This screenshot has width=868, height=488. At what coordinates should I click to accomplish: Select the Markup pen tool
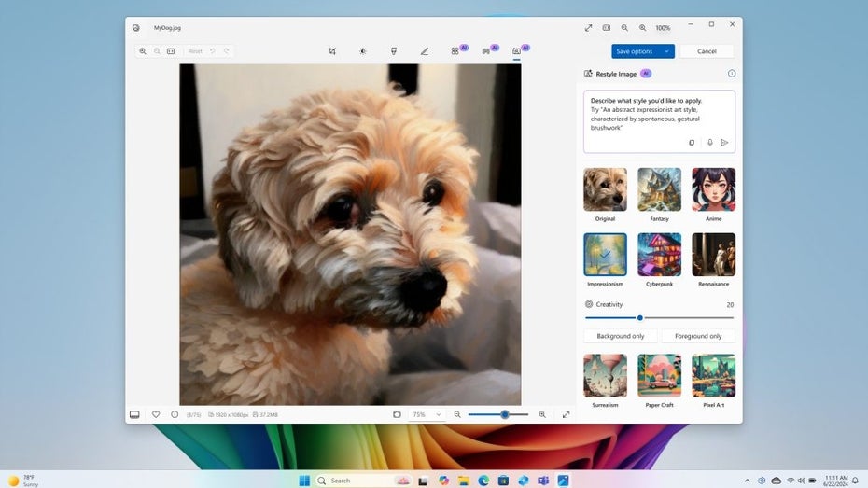(x=425, y=51)
